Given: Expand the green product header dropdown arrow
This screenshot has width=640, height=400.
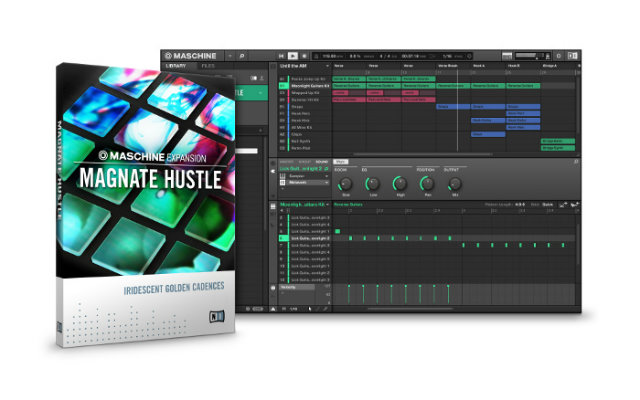Looking at the screenshot, I should (x=261, y=93).
